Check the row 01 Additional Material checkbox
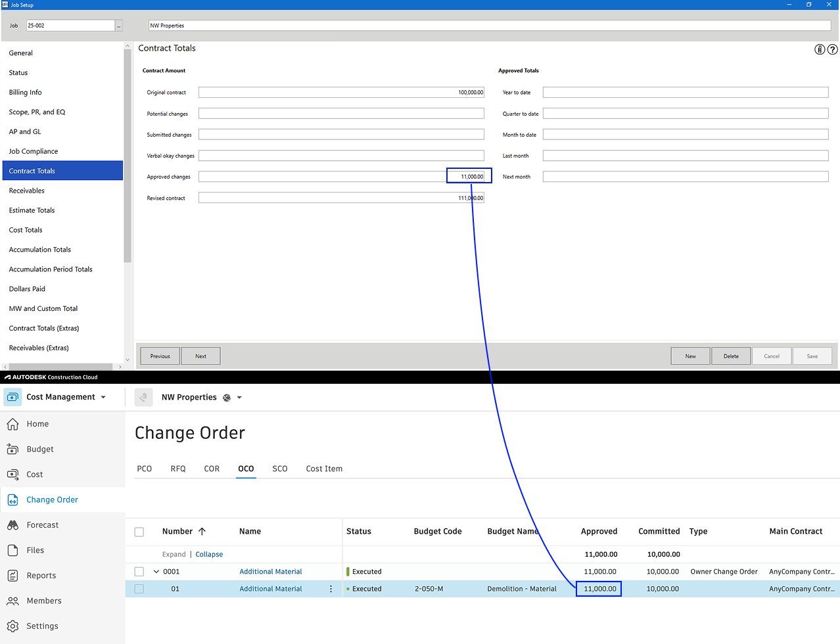 pos(139,588)
